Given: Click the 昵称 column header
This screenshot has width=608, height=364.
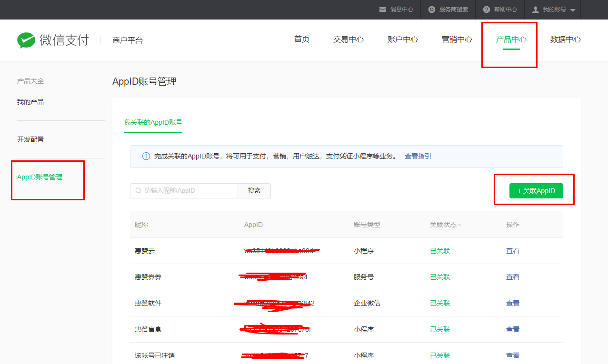Looking at the screenshot, I should [x=141, y=225].
